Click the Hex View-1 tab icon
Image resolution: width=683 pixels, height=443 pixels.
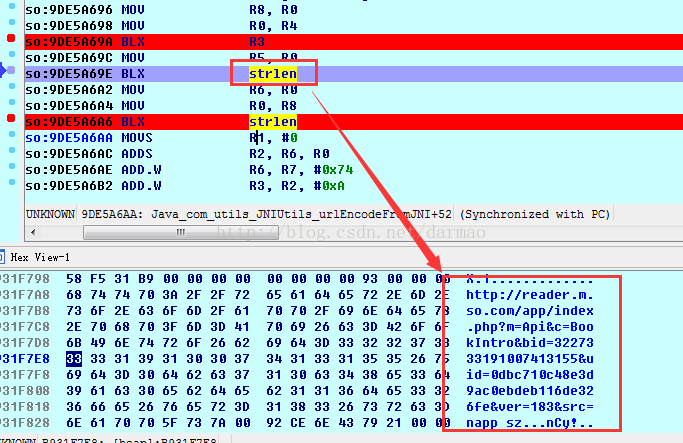point(2,257)
